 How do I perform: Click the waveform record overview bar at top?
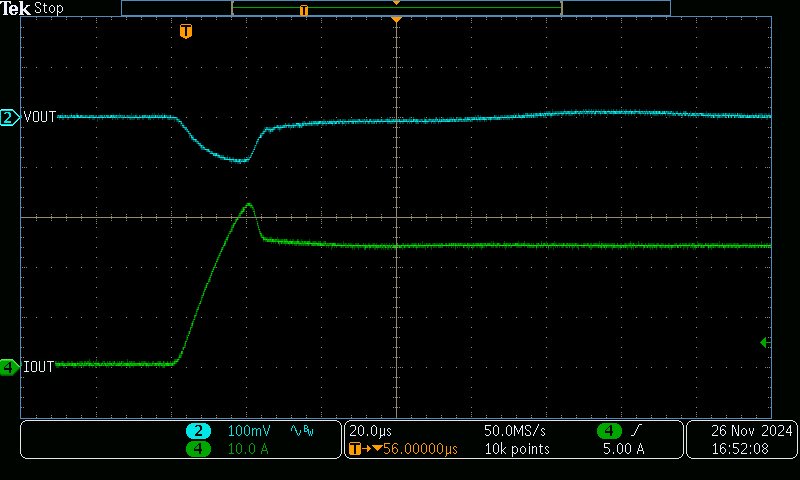click(396, 8)
